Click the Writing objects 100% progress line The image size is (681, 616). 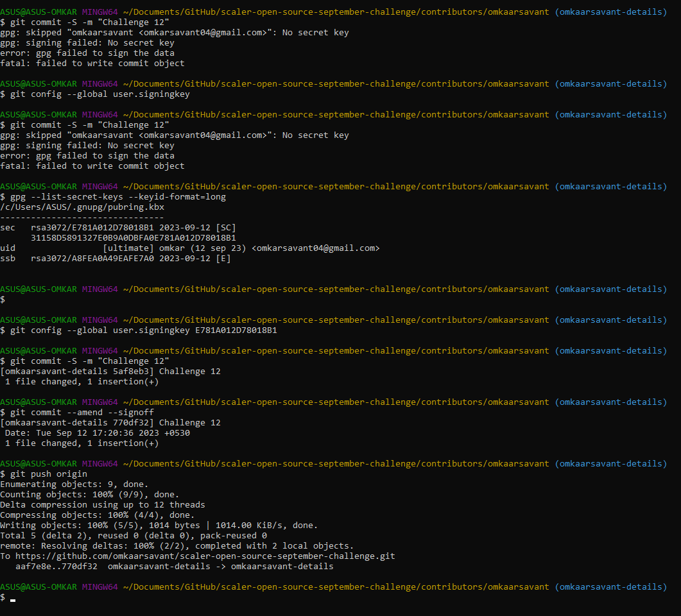click(x=116, y=525)
